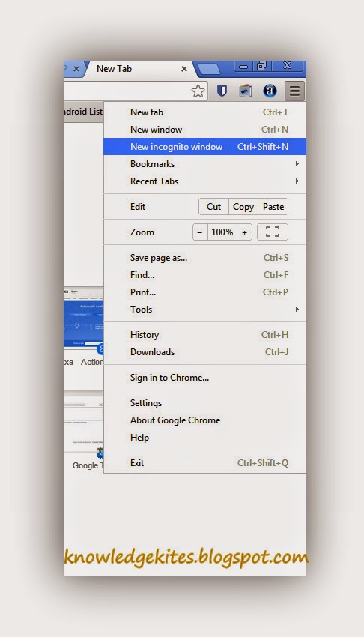The width and height of the screenshot is (364, 637).
Task: Click the Cut button
Action: 214,207
